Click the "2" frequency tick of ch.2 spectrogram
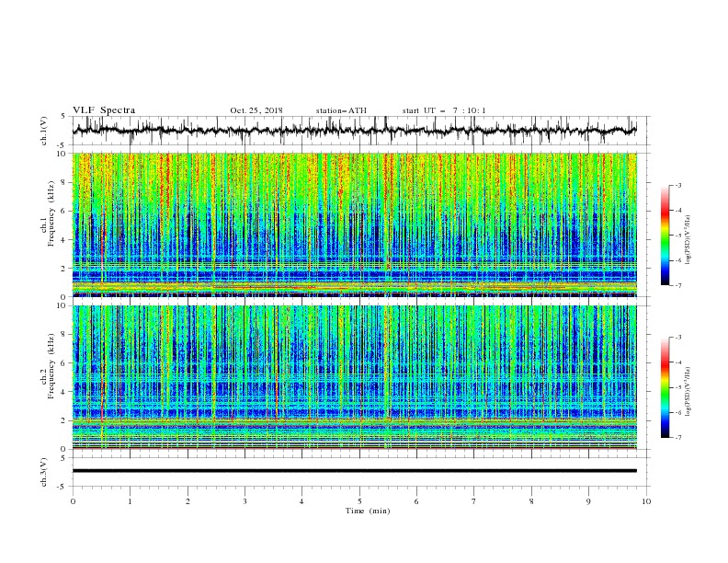Image resolution: width=728 pixels, height=563 pixels. click(65, 420)
